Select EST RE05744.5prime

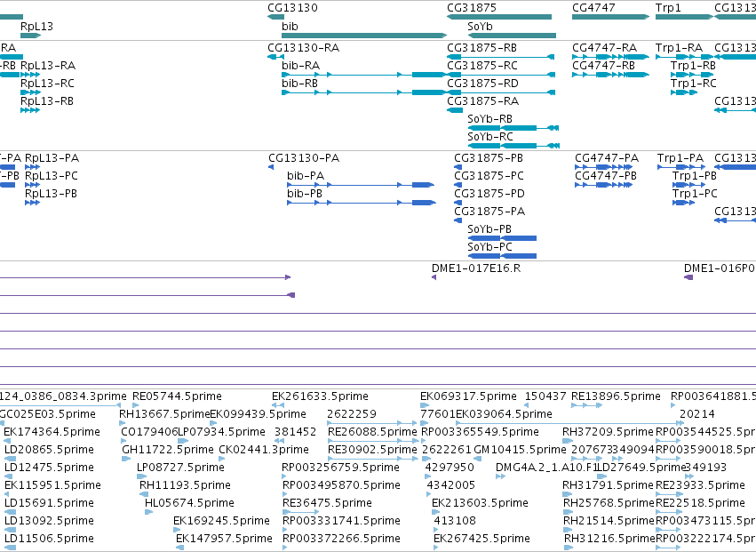click(x=177, y=396)
